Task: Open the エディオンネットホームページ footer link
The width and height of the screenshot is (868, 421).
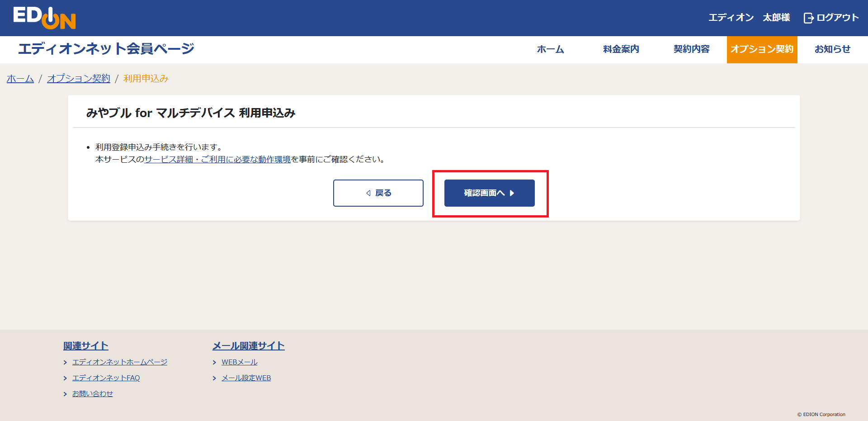Action: pos(120,362)
